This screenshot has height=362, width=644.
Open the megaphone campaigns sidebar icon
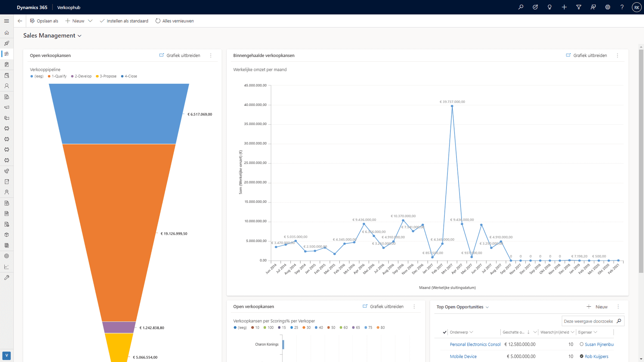pos(6,107)
